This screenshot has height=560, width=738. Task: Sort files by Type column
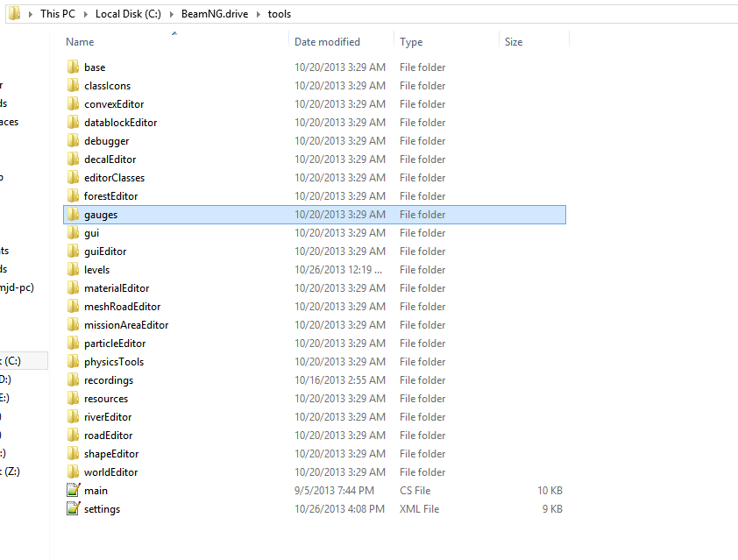pyautogui.click(x=411, y=42)
